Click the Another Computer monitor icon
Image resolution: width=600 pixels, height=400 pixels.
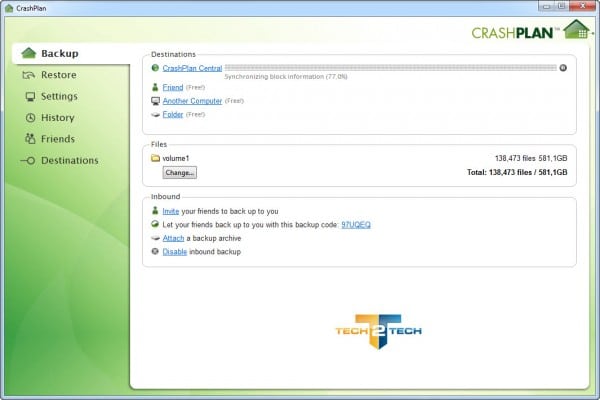tap(154, 101)
